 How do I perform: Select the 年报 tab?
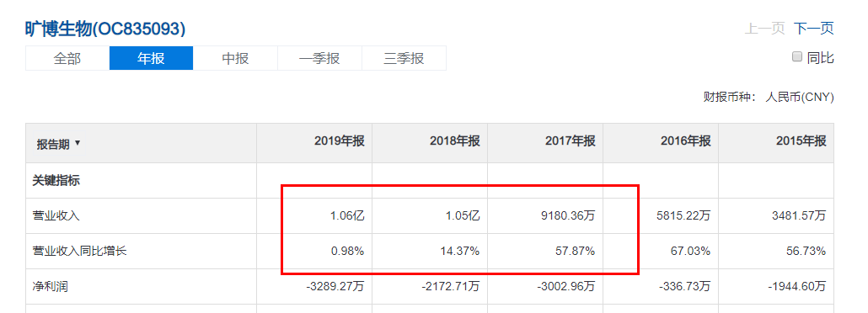151,58
